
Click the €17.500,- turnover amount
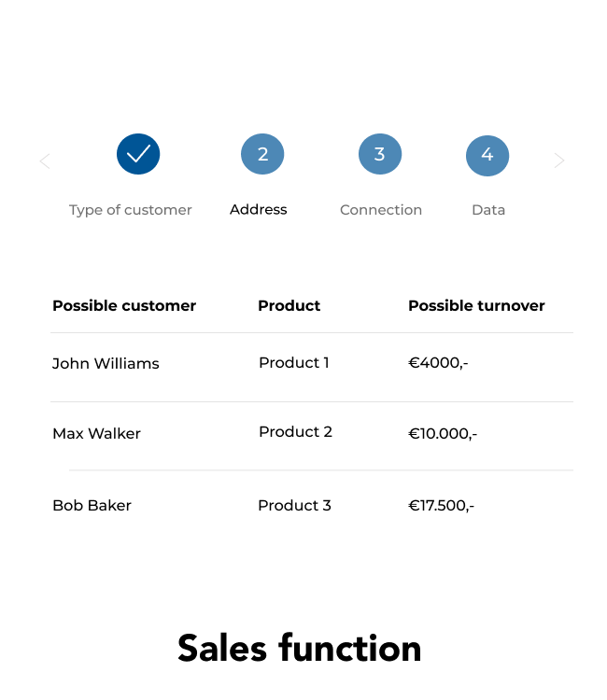tap(442, 505)
